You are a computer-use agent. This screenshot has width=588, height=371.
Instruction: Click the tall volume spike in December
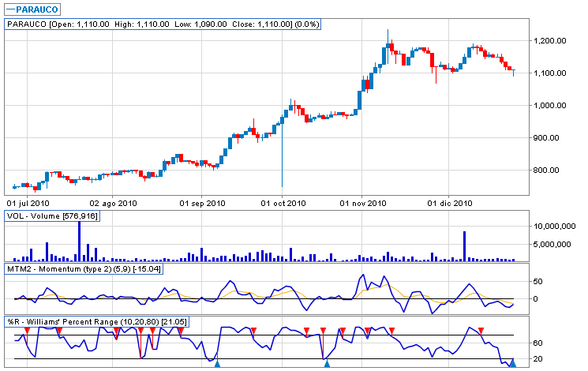[465, 245]
